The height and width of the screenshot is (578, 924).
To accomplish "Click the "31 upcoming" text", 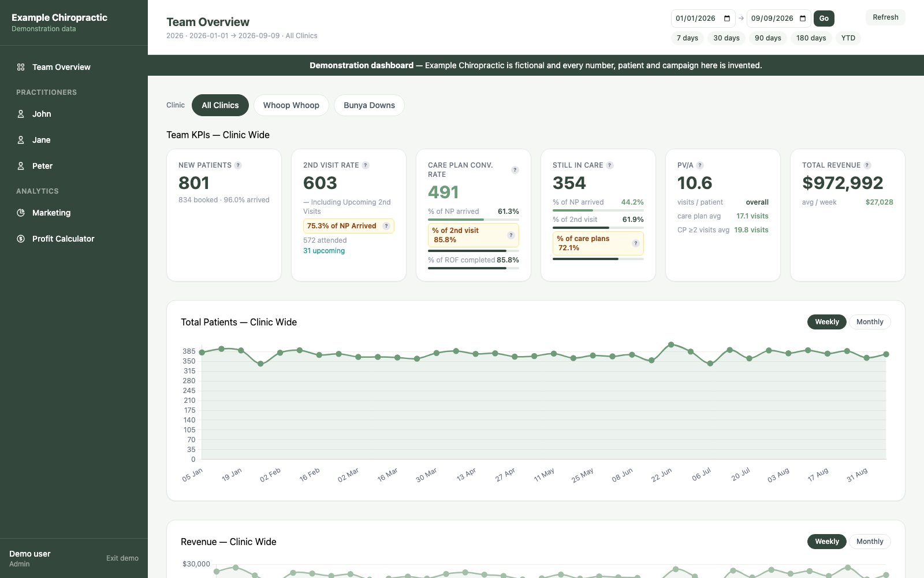I will click(324, 251).
